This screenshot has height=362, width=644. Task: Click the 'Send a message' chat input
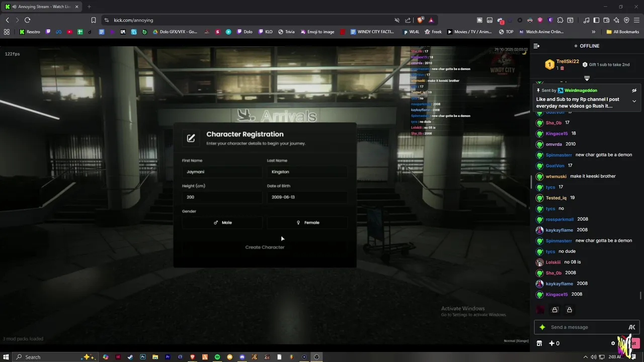(587, 327)
